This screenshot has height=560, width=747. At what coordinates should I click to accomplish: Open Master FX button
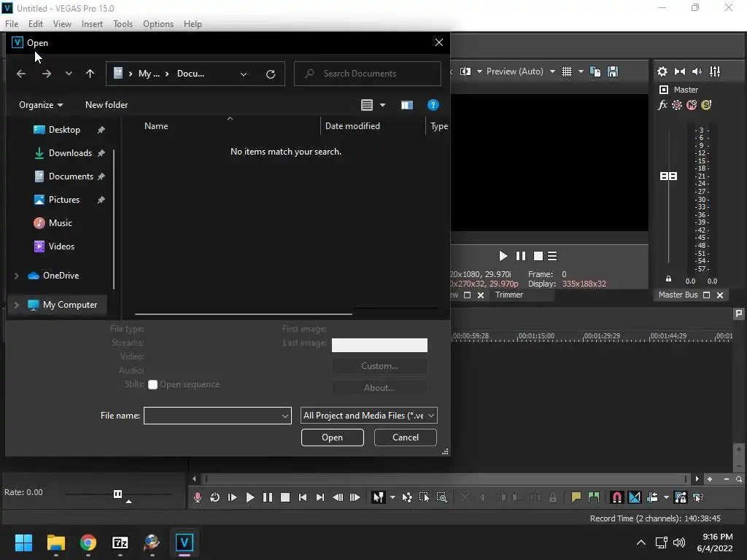click(x=662, y=105)
